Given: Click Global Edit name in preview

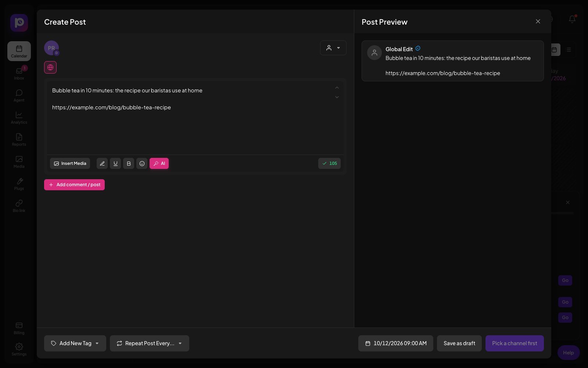Looking at the screenshot, I should pos(399,49).
